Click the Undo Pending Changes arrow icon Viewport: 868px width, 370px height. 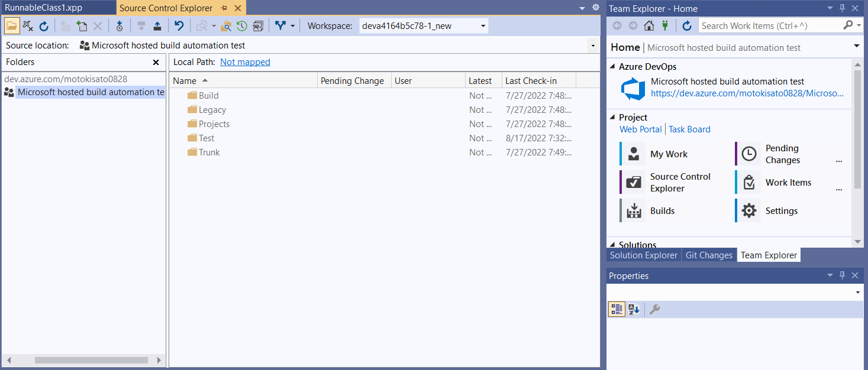(x=179, y=26)
